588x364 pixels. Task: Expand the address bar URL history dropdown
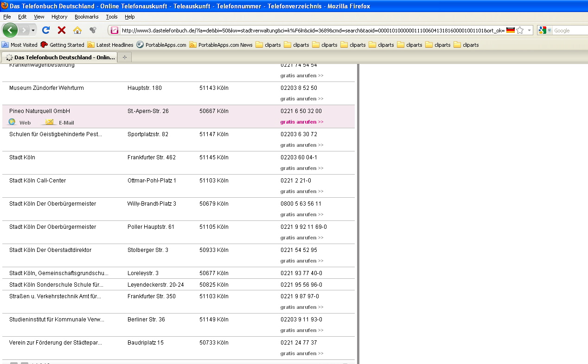pos(529,30)
